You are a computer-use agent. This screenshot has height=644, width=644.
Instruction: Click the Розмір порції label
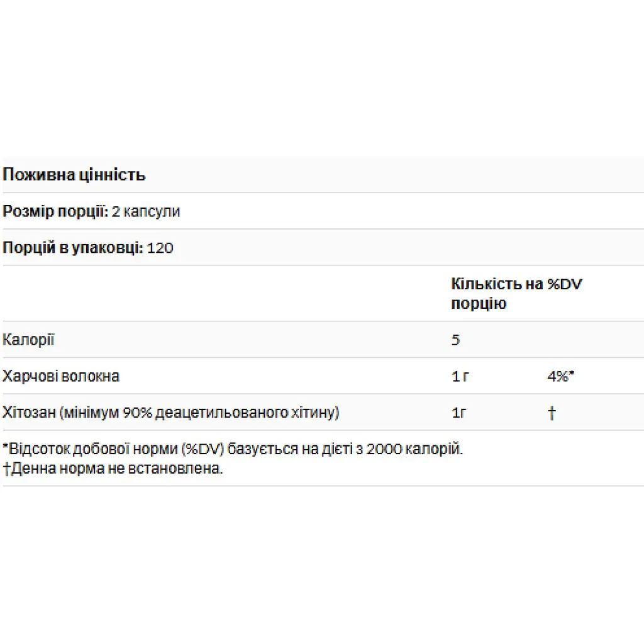[54, 211]
